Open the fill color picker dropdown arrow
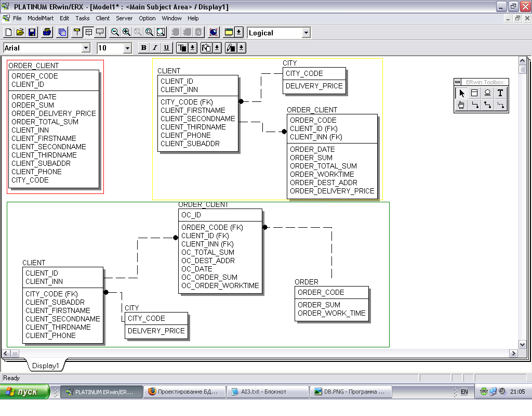Screen dimensions: 532x416 pos(217,48)
